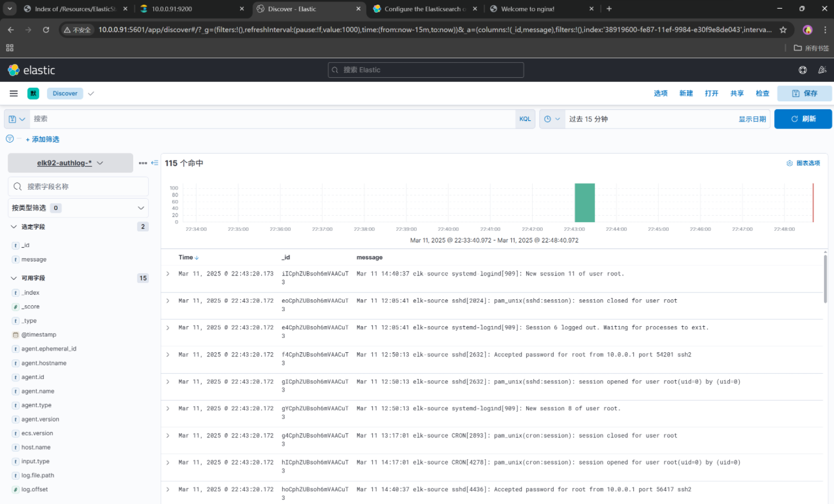
Task: Open index pattern options dots
Action: (x=143, y=163)
